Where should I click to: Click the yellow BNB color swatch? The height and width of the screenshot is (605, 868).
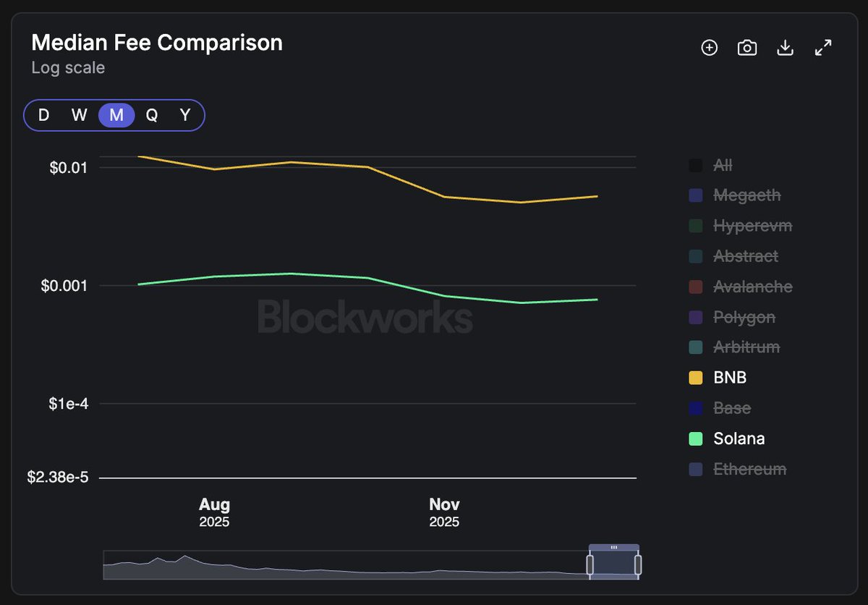point(696,378)
